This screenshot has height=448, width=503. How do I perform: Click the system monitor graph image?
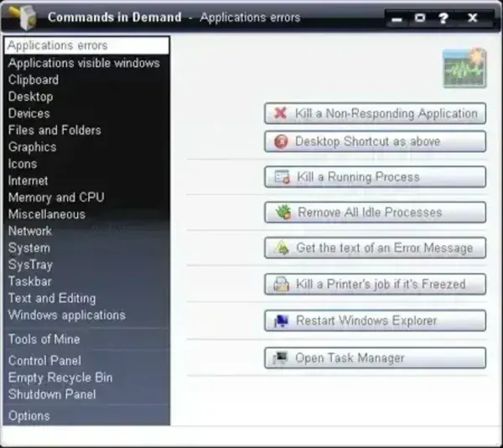464,68
